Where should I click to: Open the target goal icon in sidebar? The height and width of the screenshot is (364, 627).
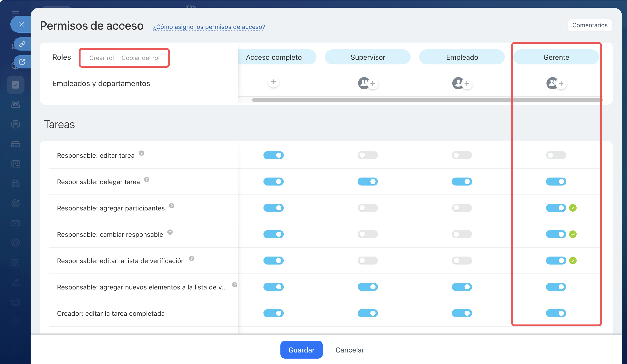(16, 203)
